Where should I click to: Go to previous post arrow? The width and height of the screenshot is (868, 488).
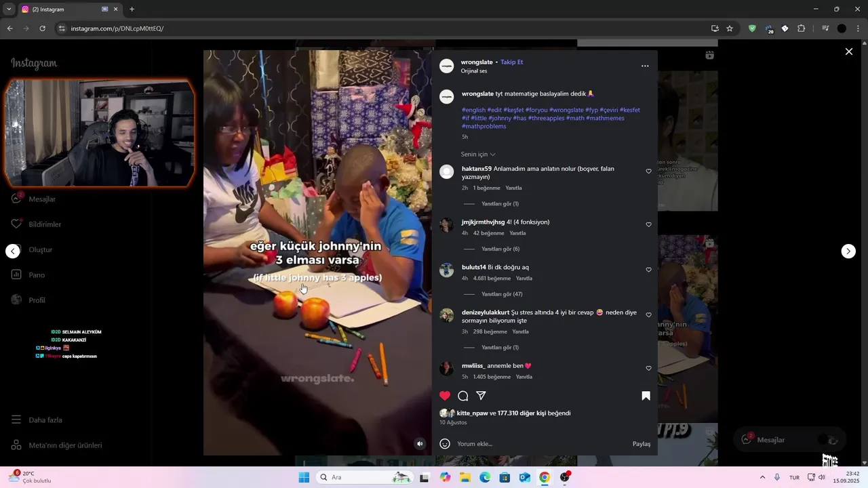pos(13,251)
